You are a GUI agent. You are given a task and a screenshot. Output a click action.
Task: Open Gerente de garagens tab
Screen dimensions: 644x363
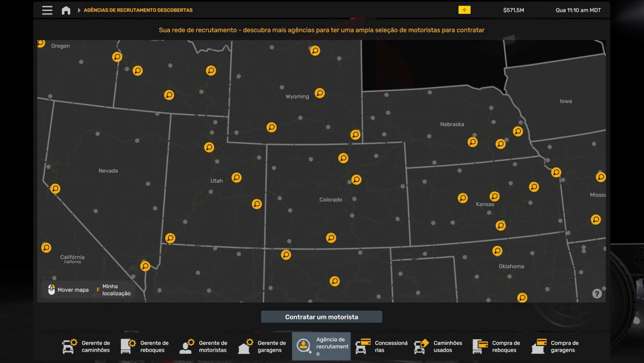tap(262, 346)
